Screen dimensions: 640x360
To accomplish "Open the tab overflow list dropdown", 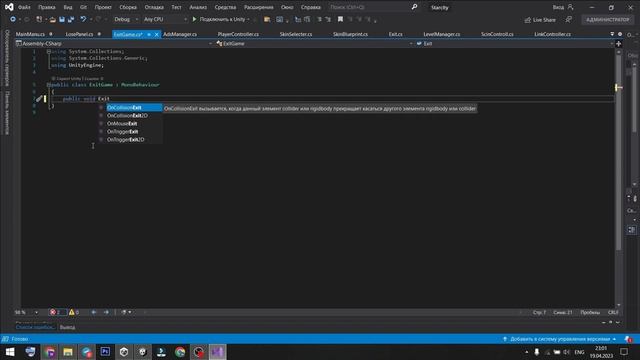I will click(612, 34).
